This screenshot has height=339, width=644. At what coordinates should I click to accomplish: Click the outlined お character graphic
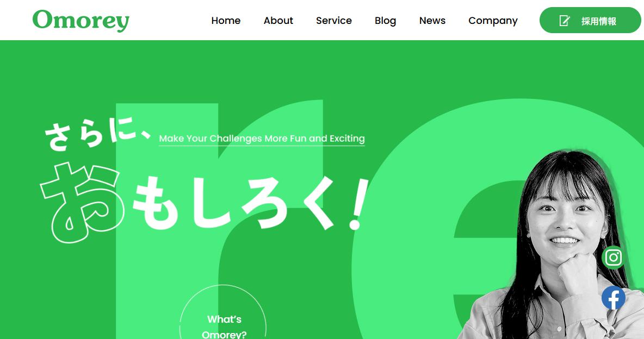click(x=82, y=202)
